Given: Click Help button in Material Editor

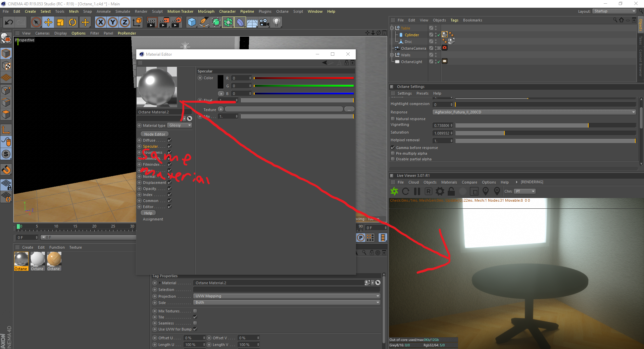Looking at the screenshot, I should pyautogui.click(x=148, y=213).
